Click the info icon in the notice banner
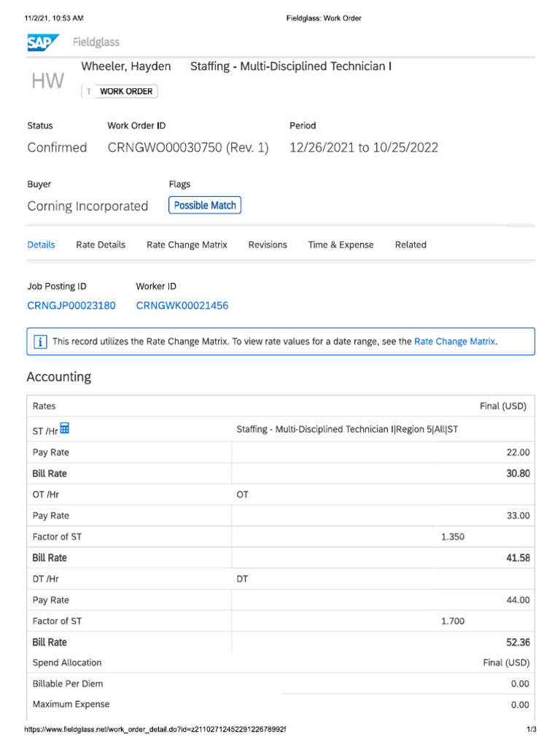 (x=41, y=341)
